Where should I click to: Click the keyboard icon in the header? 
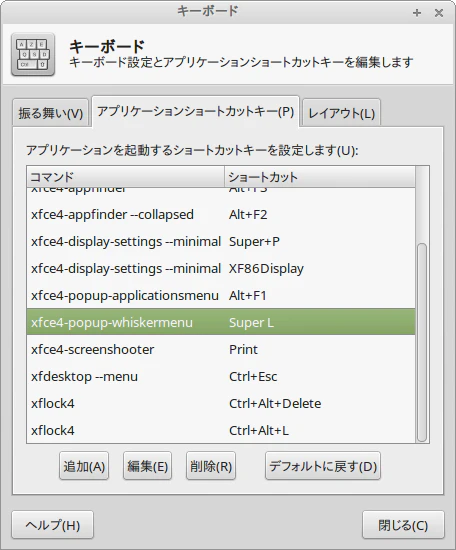(x=33, y=54)
